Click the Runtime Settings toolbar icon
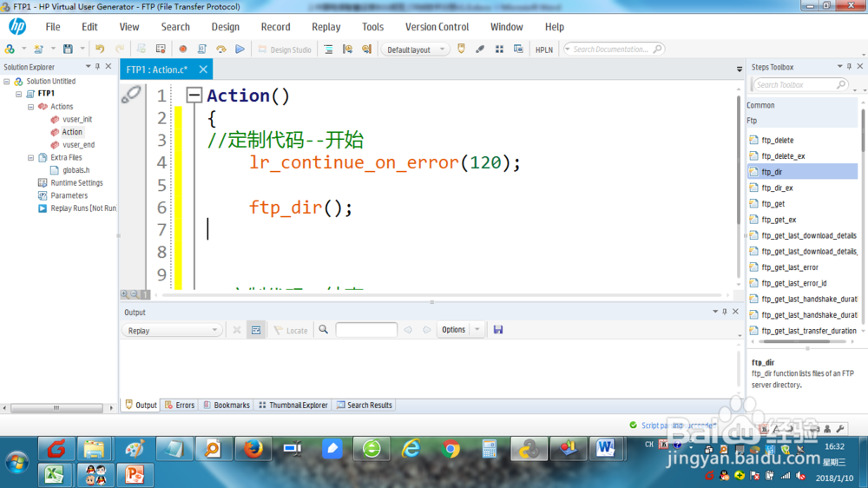 point(161,49)
